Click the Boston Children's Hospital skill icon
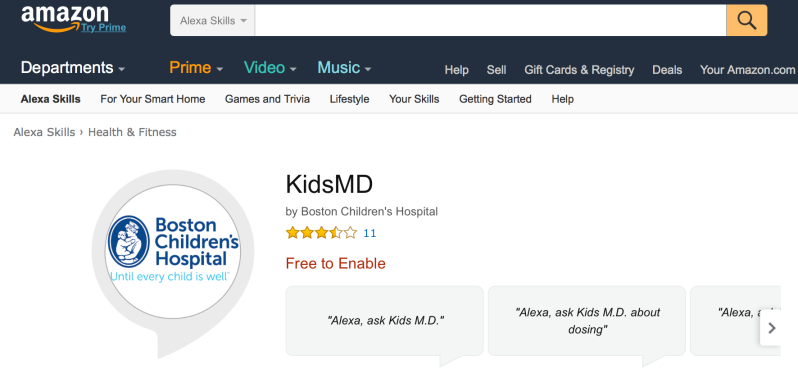The width and height of the screenshot is (798, 383). 173,252
